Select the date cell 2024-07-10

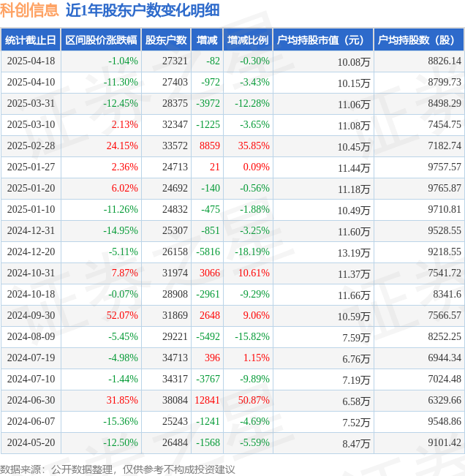[x=31, y=379]
